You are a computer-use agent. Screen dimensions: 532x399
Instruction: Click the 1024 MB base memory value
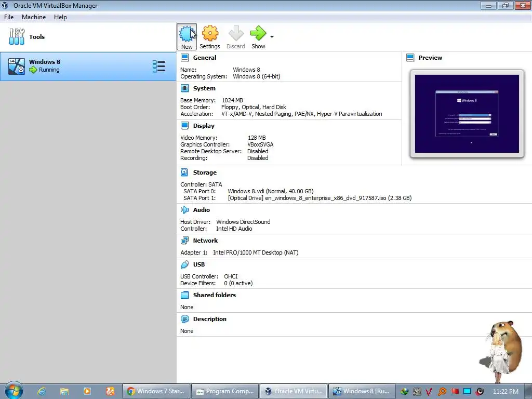point(232,100)
